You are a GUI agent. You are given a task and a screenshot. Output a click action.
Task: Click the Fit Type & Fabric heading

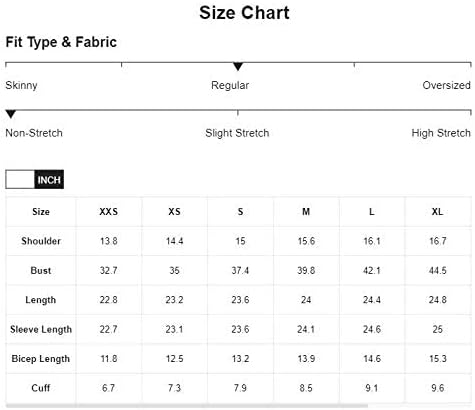(61, 42)
